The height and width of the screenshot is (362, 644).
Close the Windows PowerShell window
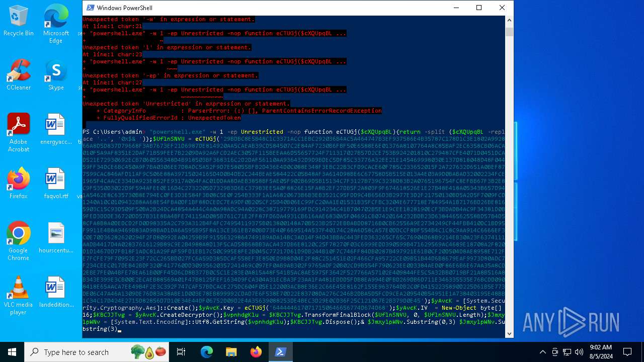[502, 8]
